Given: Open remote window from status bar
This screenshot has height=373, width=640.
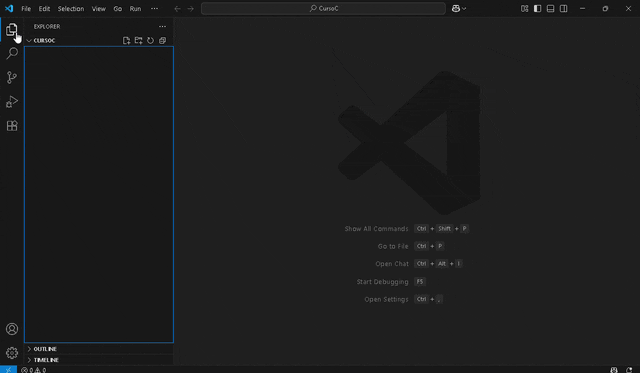Looking at the screenshot, I should [x=8, y=370].
